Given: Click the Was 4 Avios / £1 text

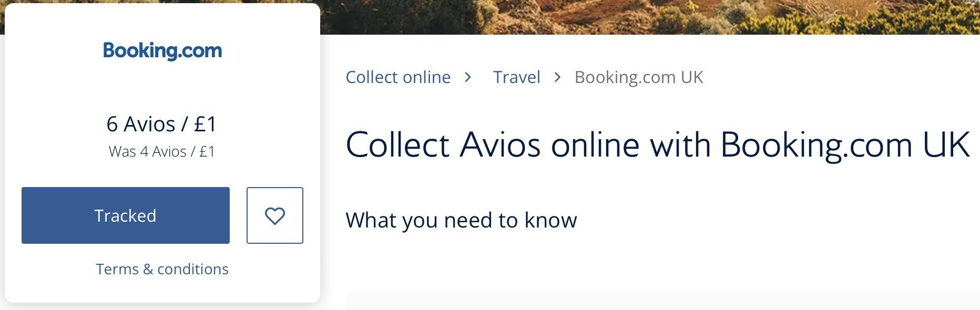Looking at the screenshot, I should (162, 152).
